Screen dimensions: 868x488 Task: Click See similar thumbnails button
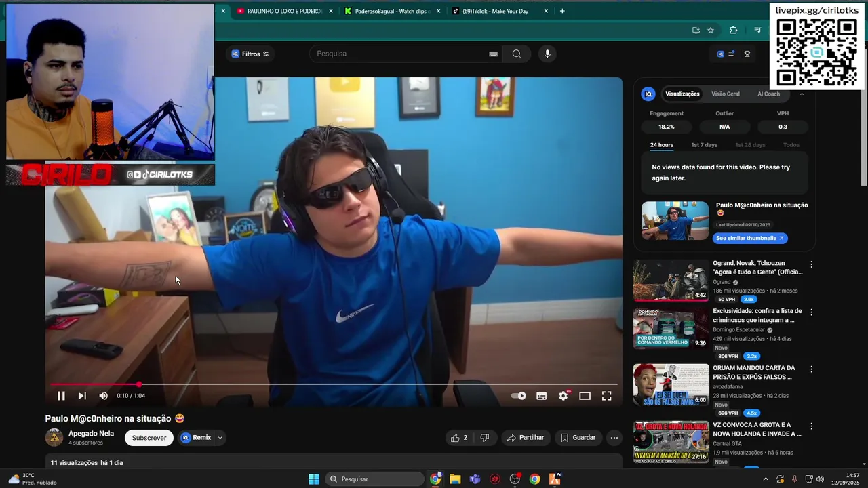coord(750,238)
